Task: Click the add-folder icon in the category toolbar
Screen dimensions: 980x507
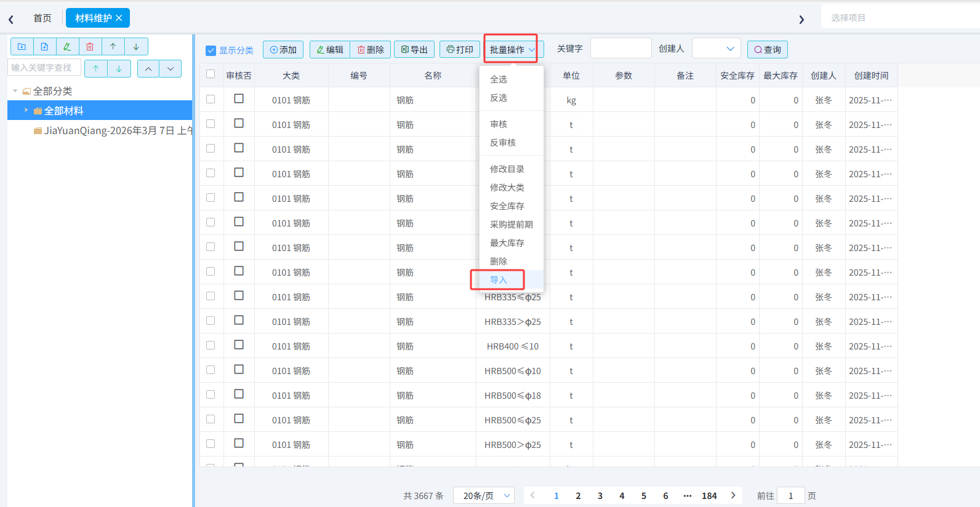Action: pyautogui.click(x=22, y=47)
